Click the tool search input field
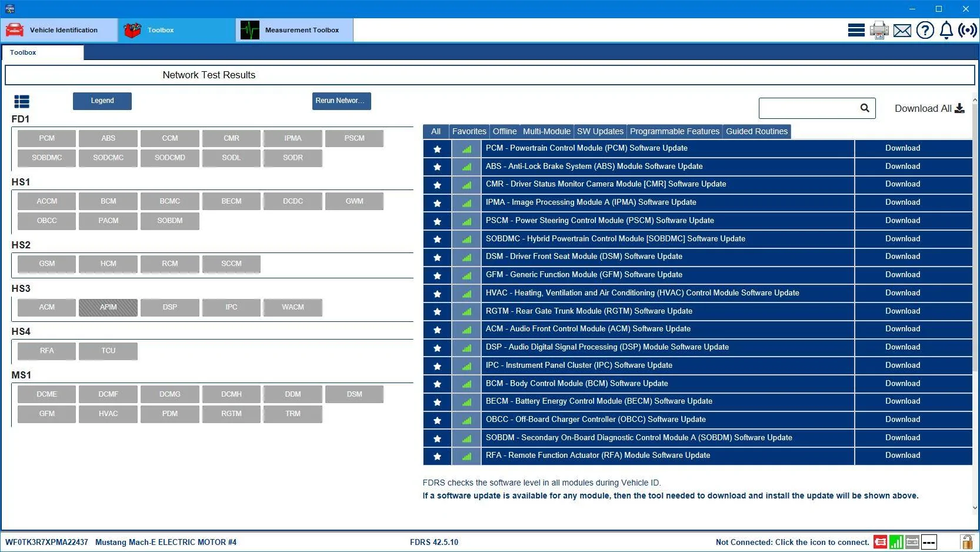Screen dimensions: 980x552 817,108
